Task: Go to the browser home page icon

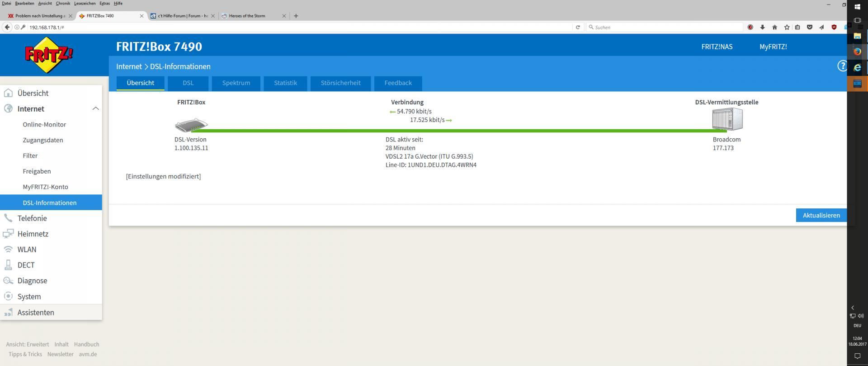Action: click(x=775, y=27)
